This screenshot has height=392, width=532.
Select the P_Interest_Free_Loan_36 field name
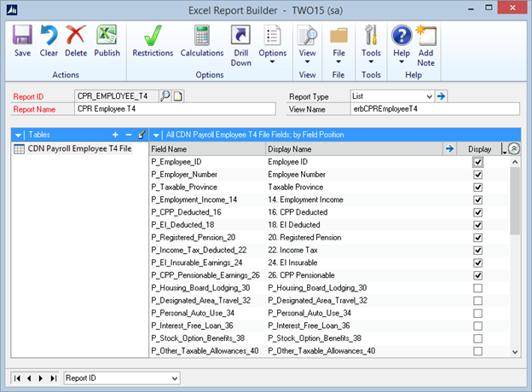[x=192, y=326]
